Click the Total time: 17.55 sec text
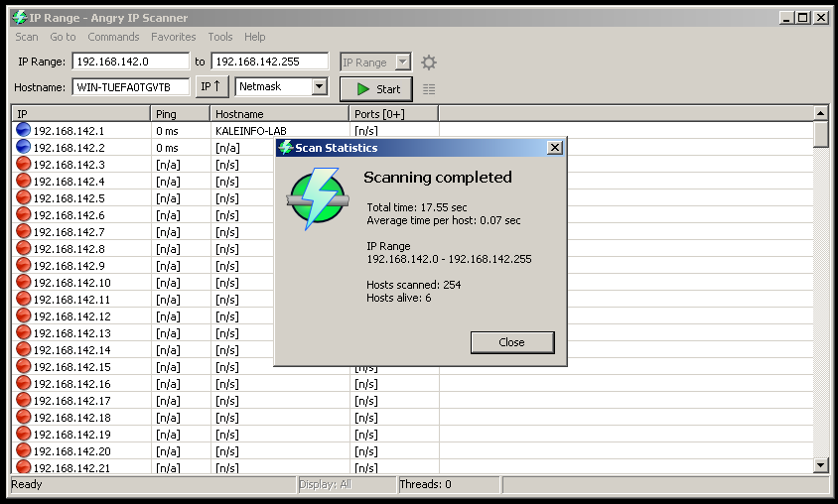 point(417,207)
